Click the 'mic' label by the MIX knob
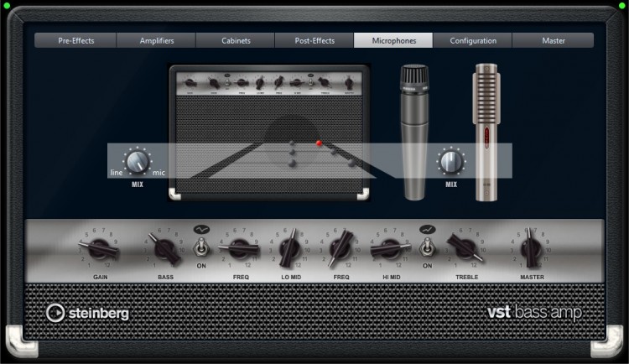The width and height of the screenshot is (629, 364). pyautogui.click(x=159, y=173)
